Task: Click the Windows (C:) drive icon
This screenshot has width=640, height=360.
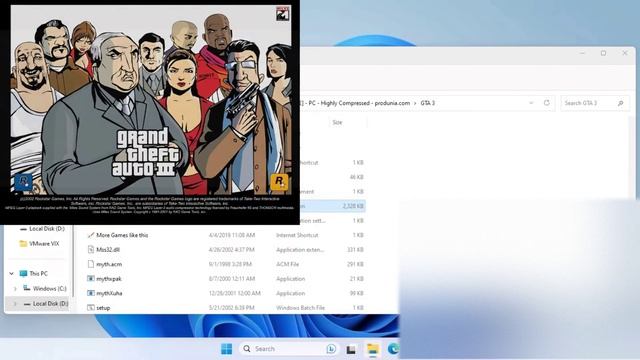Action: coord(27,288)
